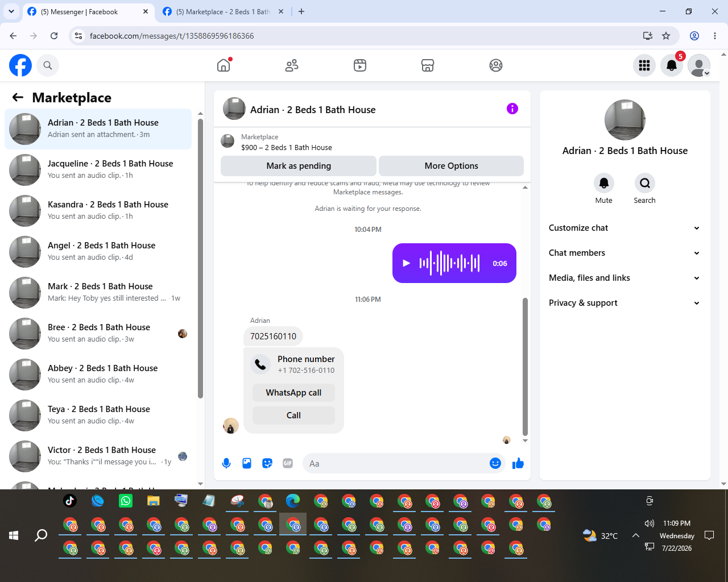The image size is (728, 582).
Task: Expand Privacy & support section
Action: (x=624, y=303)
